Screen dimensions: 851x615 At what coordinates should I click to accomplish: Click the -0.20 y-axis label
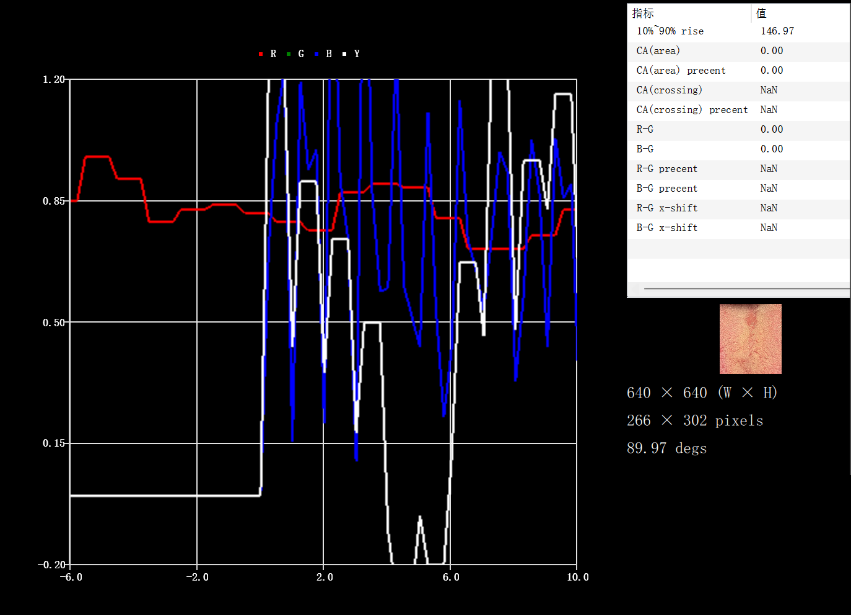point(51,565)
